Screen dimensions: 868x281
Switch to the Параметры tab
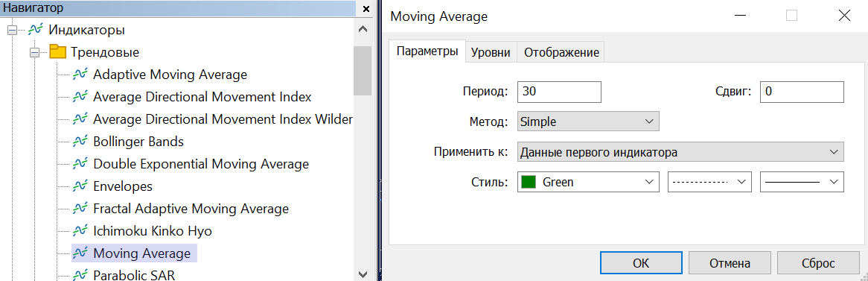tap(427, 51)
